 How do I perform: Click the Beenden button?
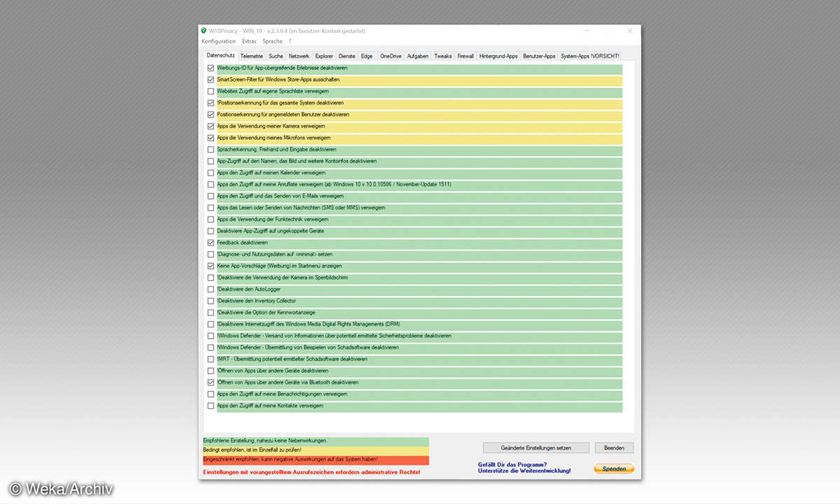pos(614,448)
